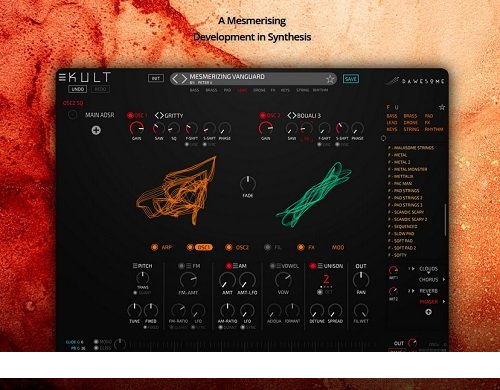
Task: Toggle the Quant option under Trans knob
Action: point(135,293)
